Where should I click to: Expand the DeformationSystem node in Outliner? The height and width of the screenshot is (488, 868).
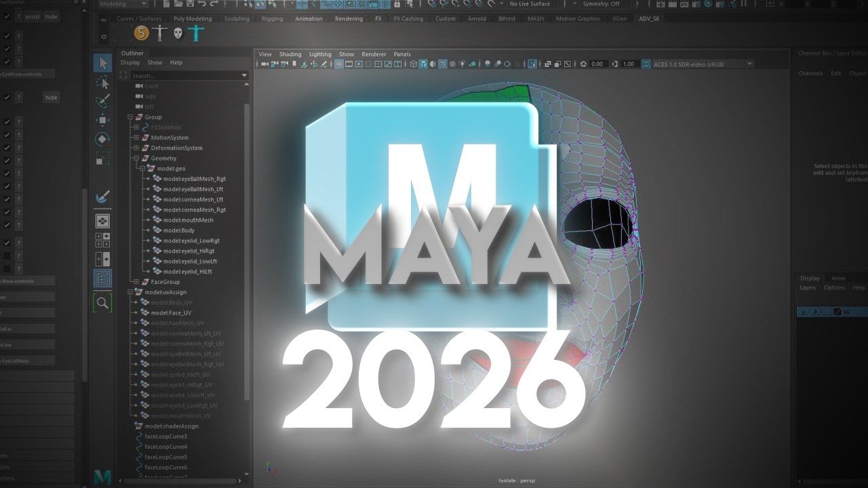coord(136,148)
